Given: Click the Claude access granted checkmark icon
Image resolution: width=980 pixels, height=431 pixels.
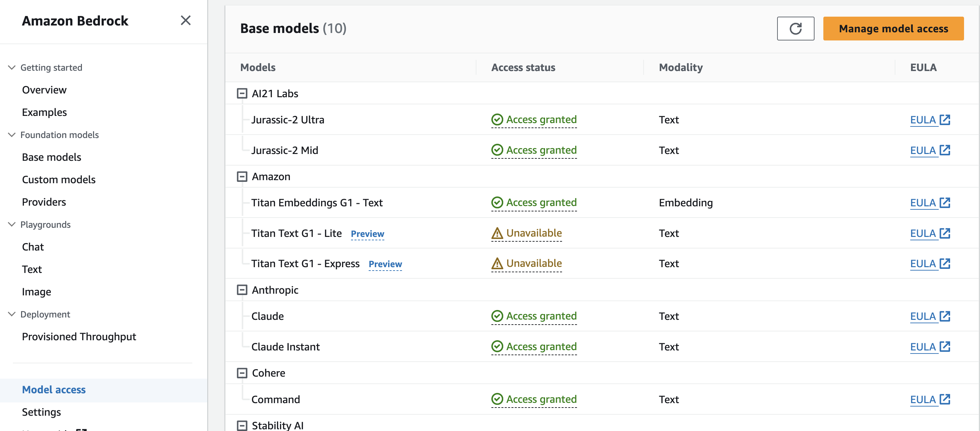Looking at the screenshot, I should (x=497, y=316).
